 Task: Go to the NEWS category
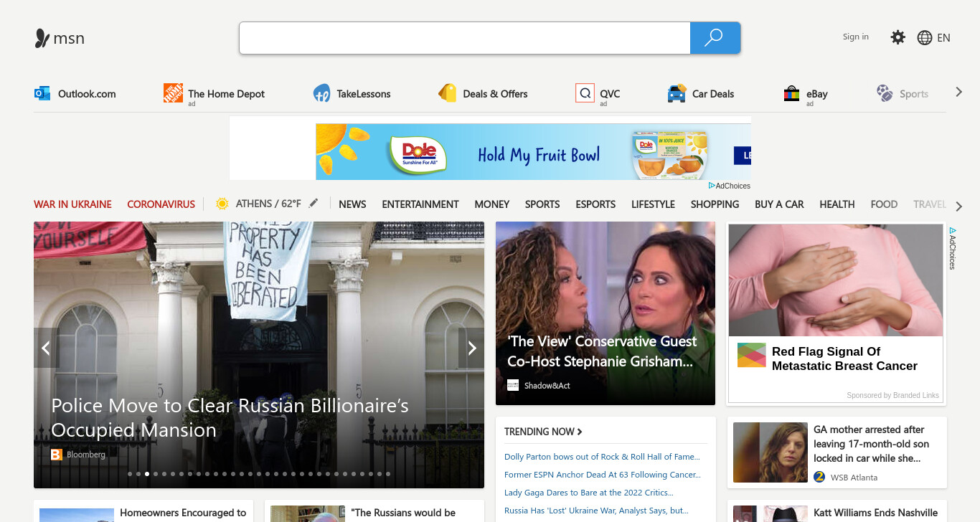[x=352, y=204]
